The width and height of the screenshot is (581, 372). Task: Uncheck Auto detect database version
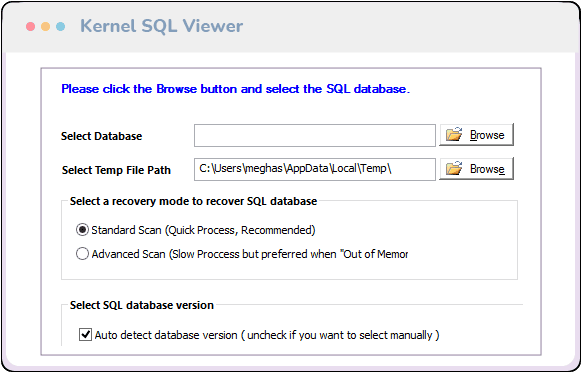(x=86, y=335)
